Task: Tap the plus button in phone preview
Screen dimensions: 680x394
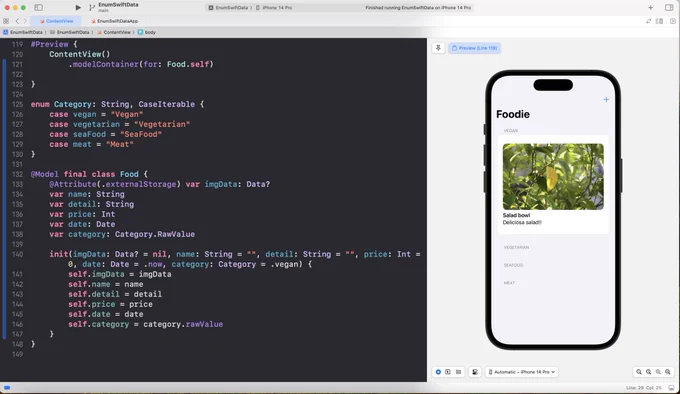Action: click(x=606, y=99)
